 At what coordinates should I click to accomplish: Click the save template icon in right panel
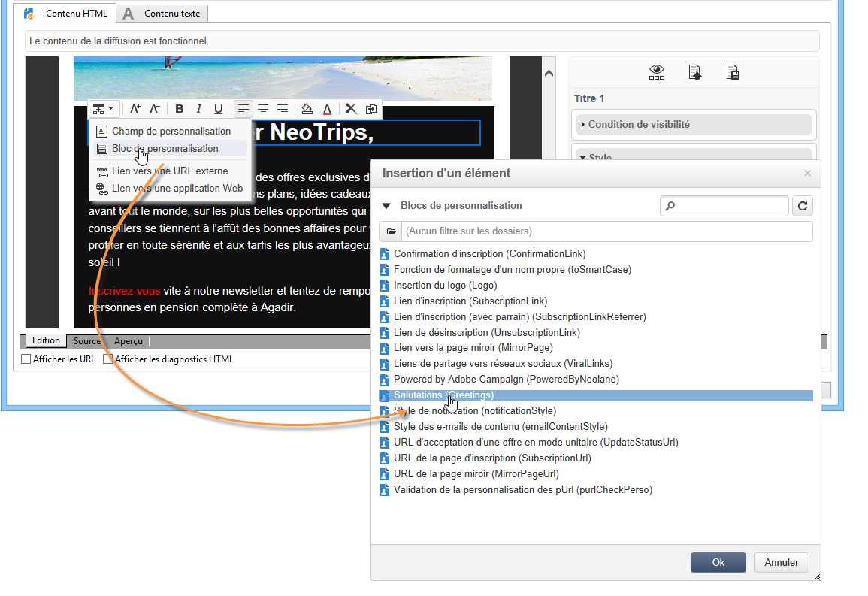pos(733,72)
